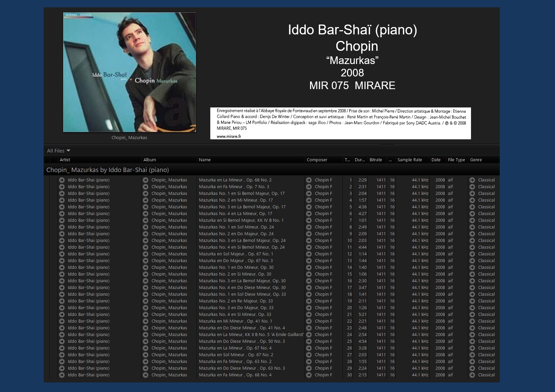Viewport: 555px width, 392px height.
Task: Click composer arrow icon on Op. 67 No. 2 row
Action: [x=309, y=355]
